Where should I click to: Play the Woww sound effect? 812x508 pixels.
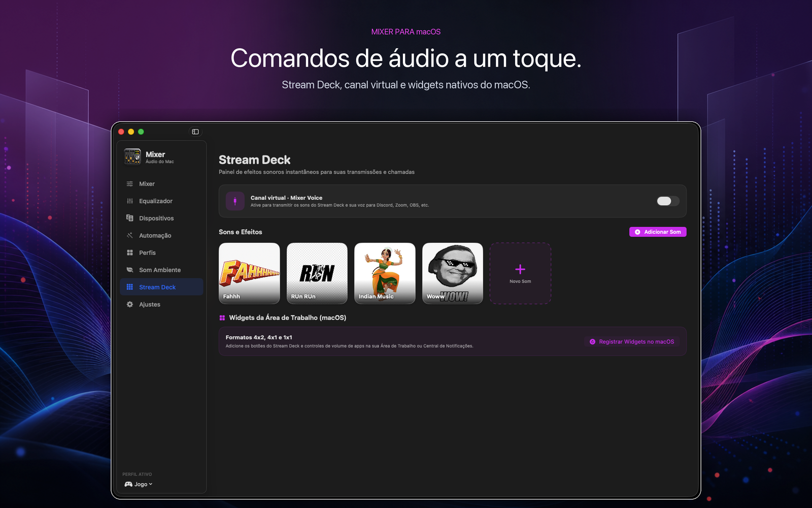click(x=453, y=273)
